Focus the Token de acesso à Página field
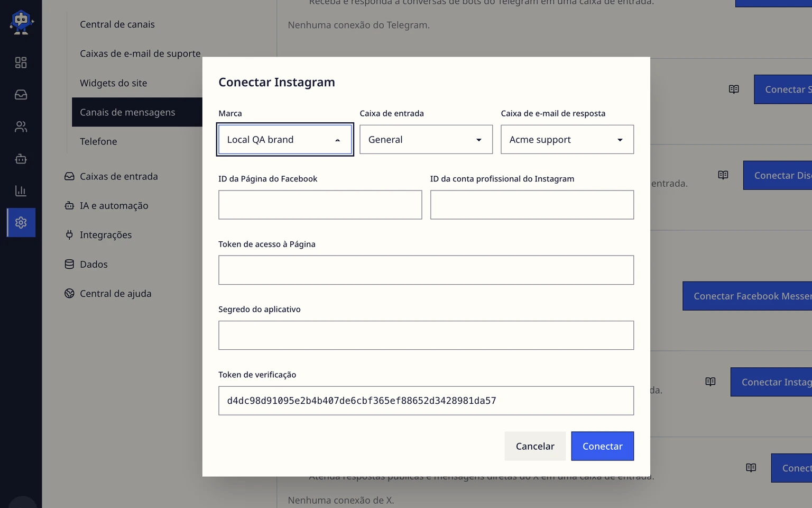The width and height of the screenshot is (812, 508). (426, 270)
